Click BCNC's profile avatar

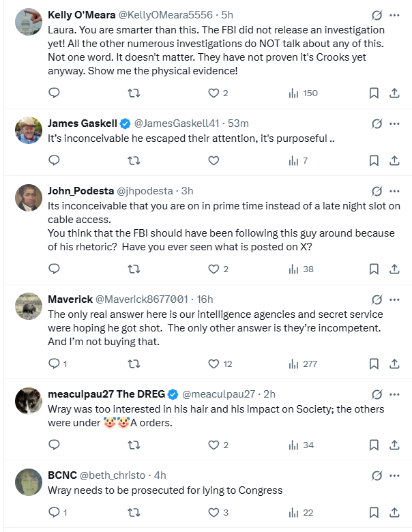(29, 482)
